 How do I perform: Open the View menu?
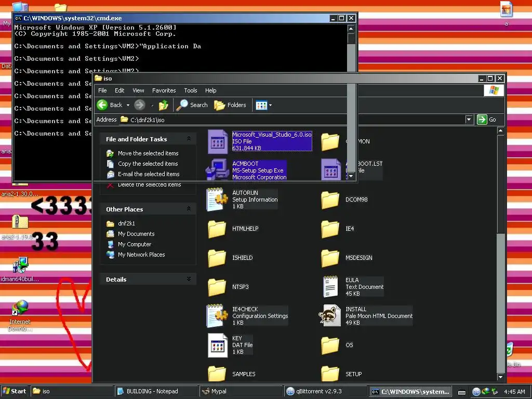(138, 90)
